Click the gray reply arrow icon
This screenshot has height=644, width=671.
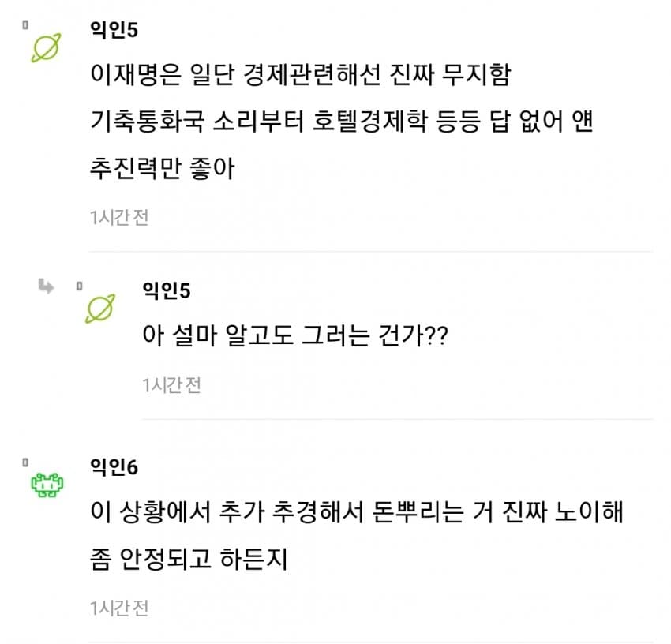point(45,286)
